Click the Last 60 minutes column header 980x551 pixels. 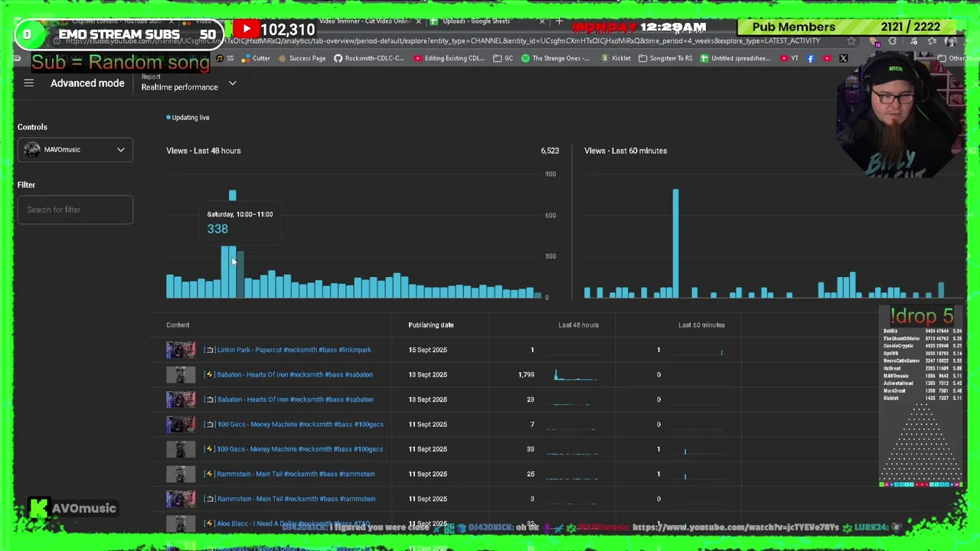pos(701,324)
